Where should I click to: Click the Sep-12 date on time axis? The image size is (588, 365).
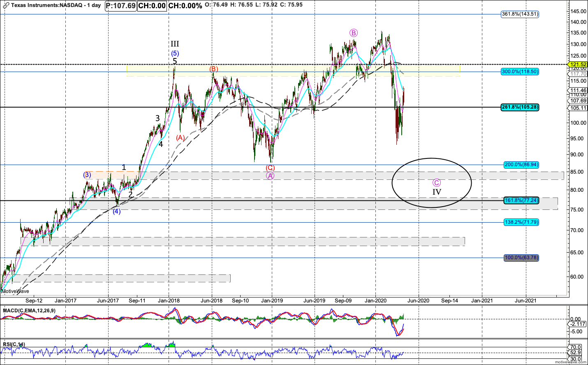tap(34, 300)
